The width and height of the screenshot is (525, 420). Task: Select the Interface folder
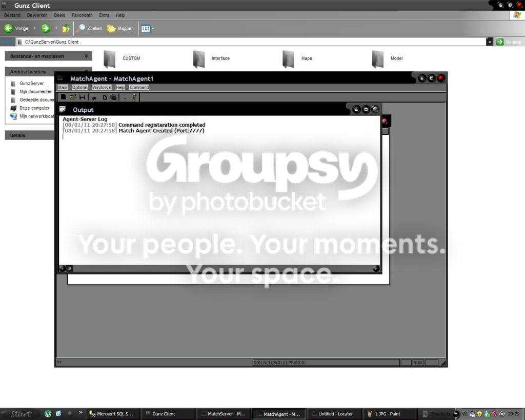click(211, 58)
